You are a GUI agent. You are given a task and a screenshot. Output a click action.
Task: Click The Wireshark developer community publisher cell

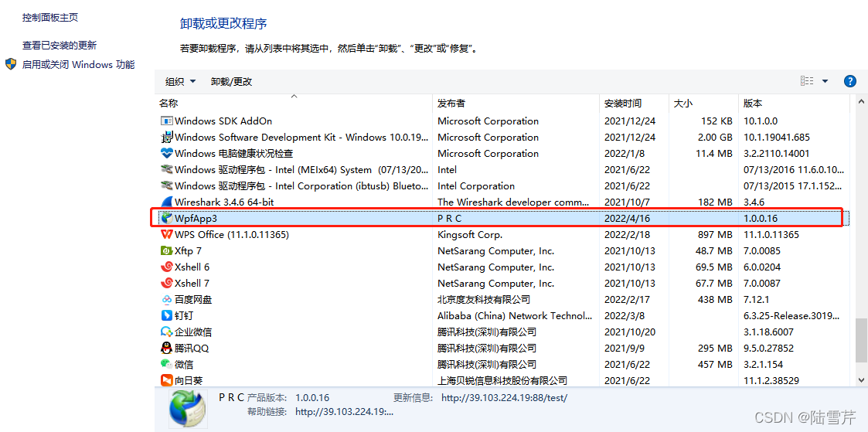pyautogui.click(x=514, y=202)
